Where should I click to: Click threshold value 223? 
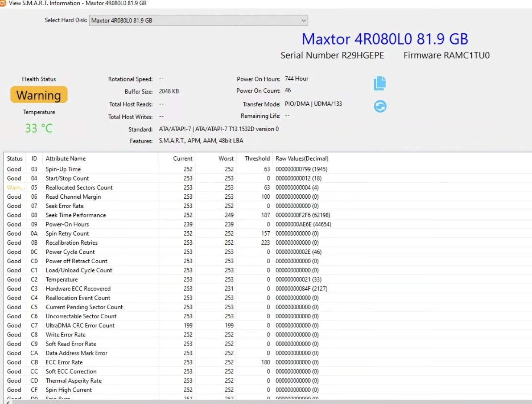click(x=265, y=242)
